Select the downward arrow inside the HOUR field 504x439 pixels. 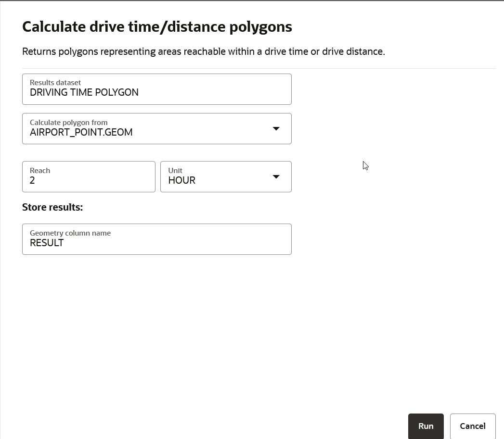276,176
